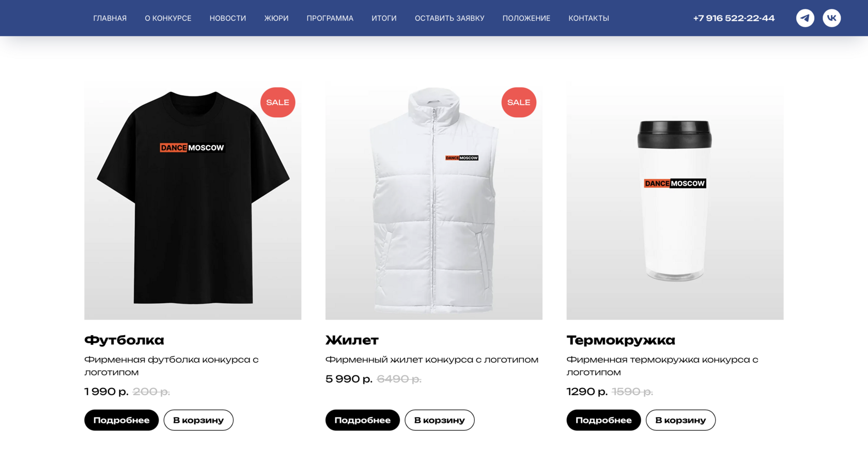The width and height of the screenshot is (868, 474).
Task: Click Подробнее under Футболка
Action: [x=121, y=420]
